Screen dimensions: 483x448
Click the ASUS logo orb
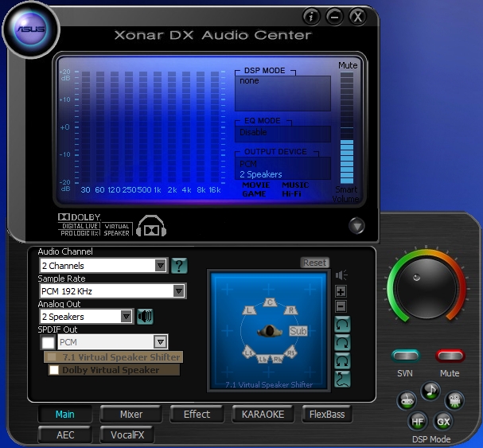point(31,29)
